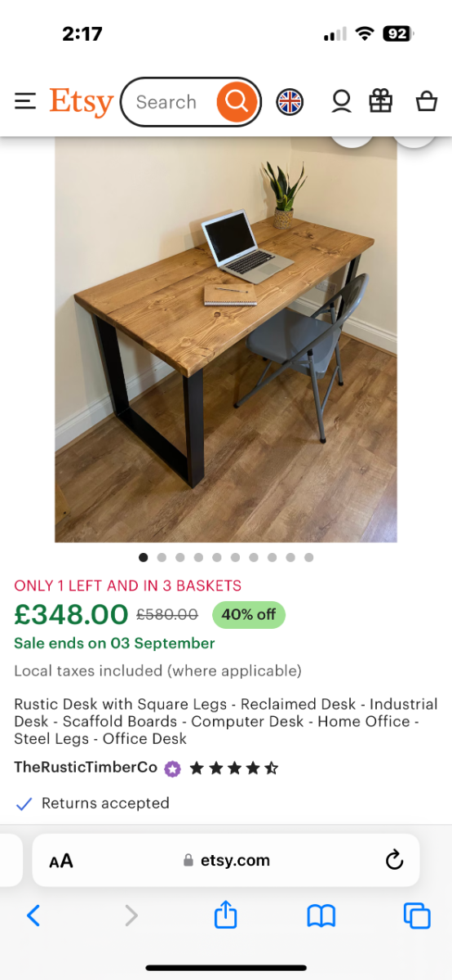Screen dimensions: 452x980
Task: Open Safari bookmarks book icon
Action: click(x=321, y=916)
